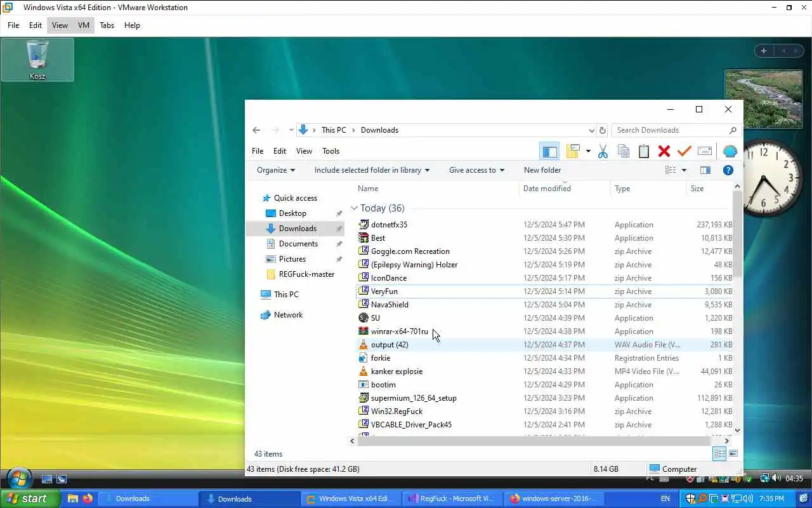Select the kanker explosie video file
This screenshot has width=812, height=508.
[x=396, y=371]
